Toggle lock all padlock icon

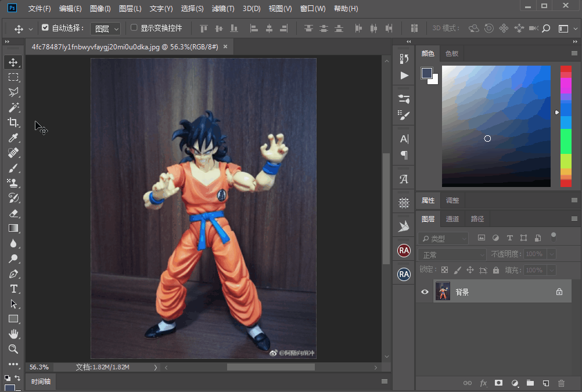[496, 270]
